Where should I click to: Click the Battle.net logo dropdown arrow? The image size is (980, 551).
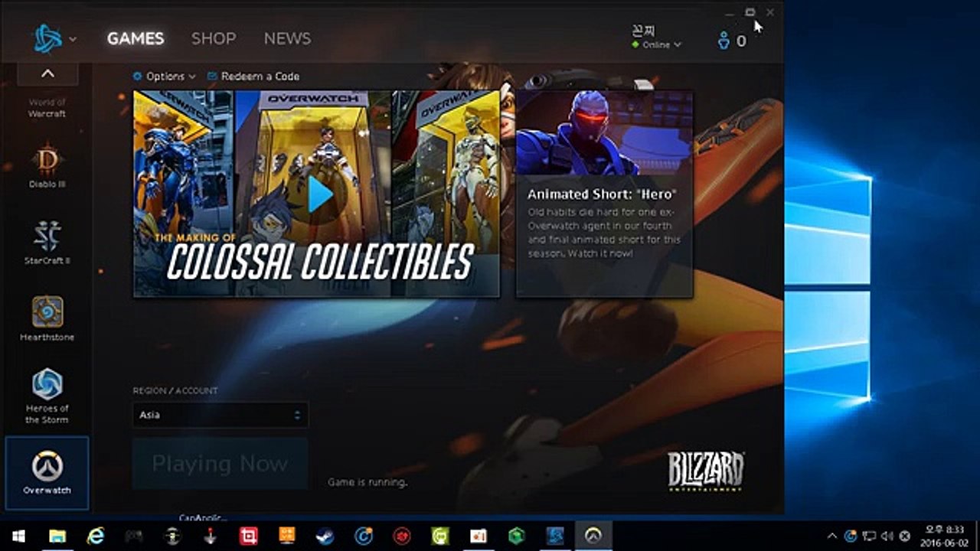(73, 40)
